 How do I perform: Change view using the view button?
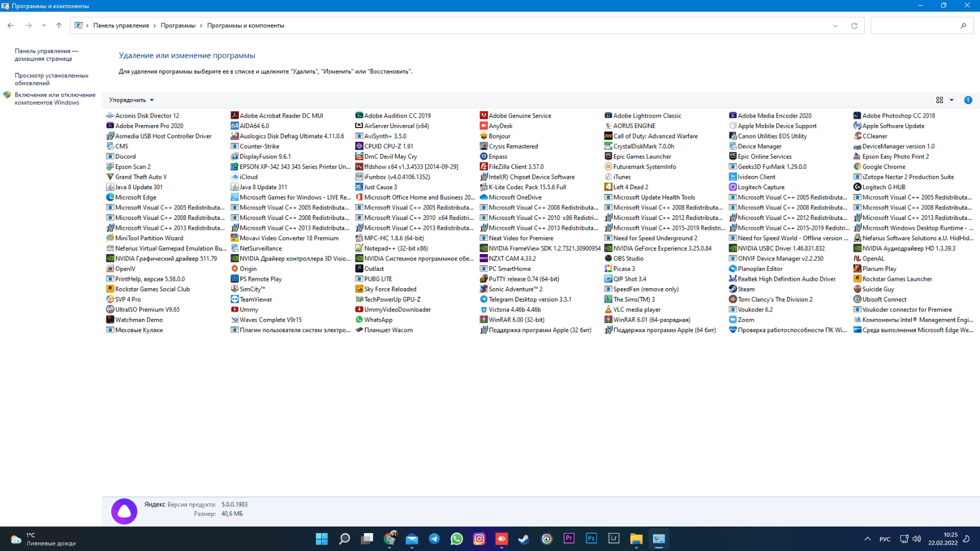939,100
